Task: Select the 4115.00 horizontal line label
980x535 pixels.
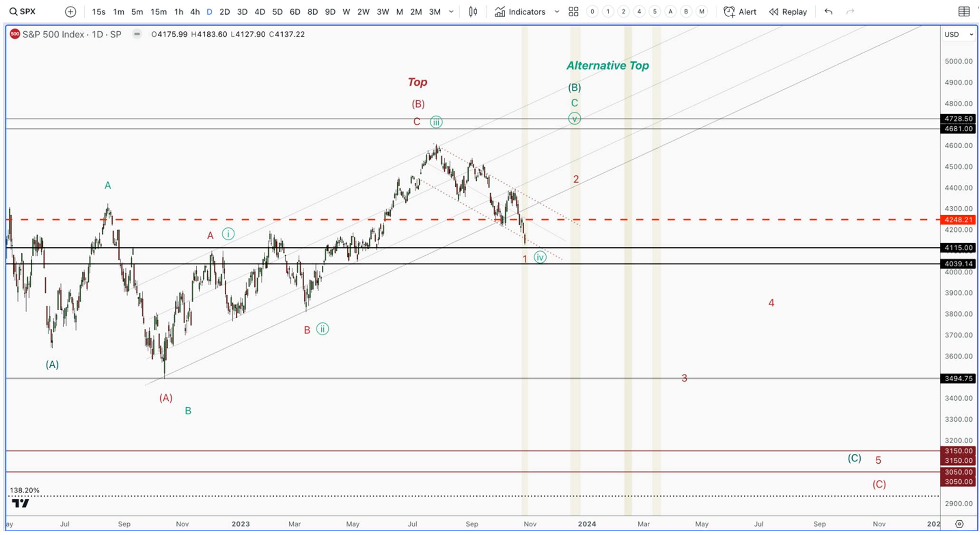Action: point(958,248)
